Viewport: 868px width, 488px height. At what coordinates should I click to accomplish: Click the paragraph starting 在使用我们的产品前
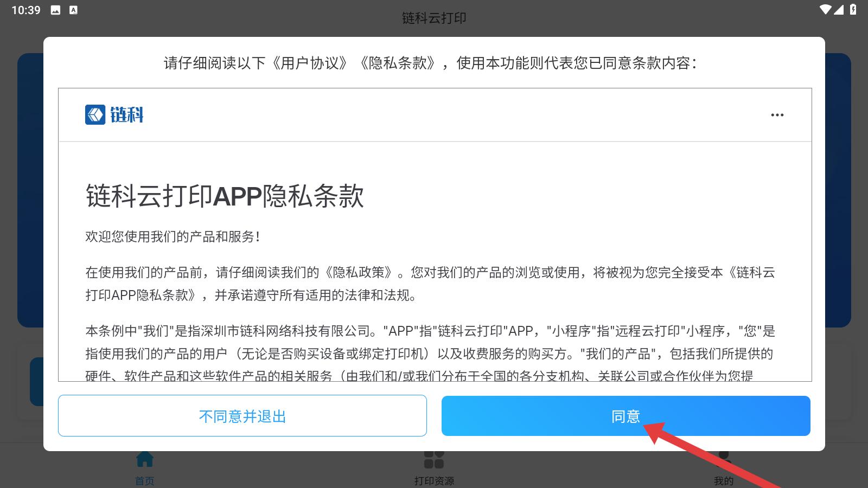(x=430, y=284)
